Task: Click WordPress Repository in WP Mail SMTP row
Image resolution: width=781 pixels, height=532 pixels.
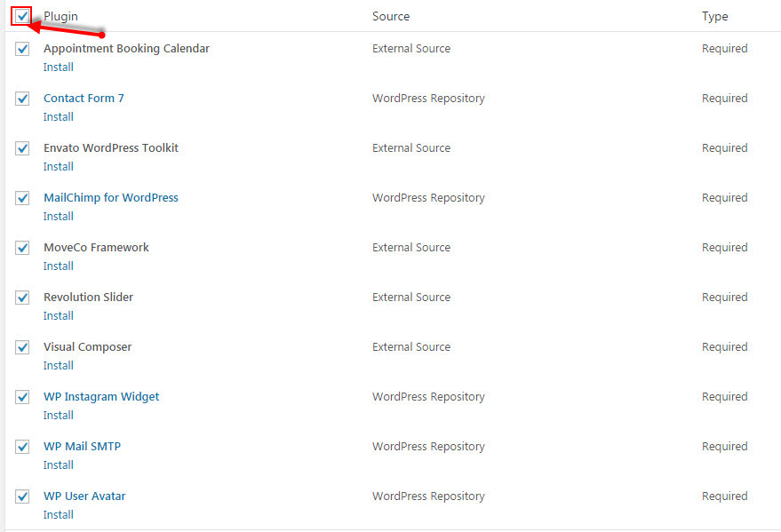Action: (x=428, y=447)
